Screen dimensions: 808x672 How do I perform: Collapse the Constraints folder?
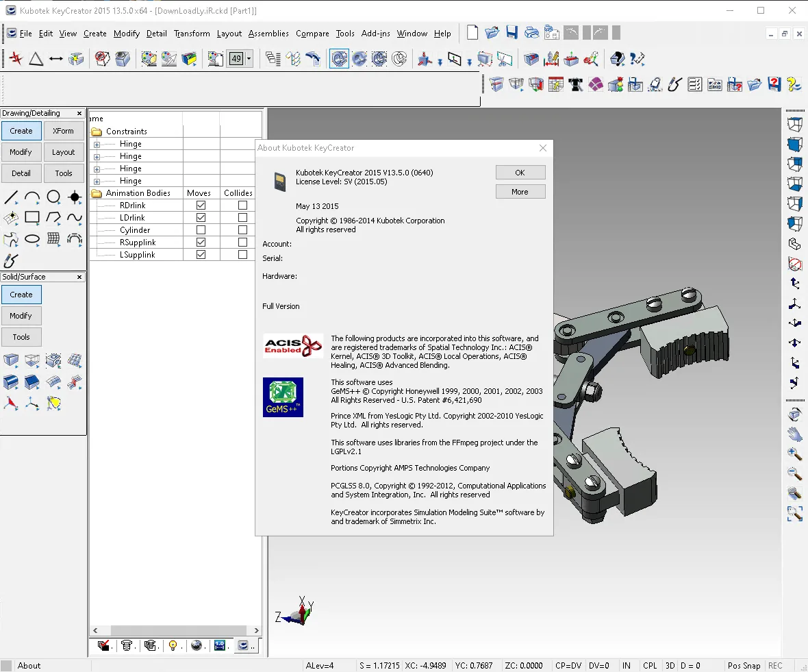[97, 132]
